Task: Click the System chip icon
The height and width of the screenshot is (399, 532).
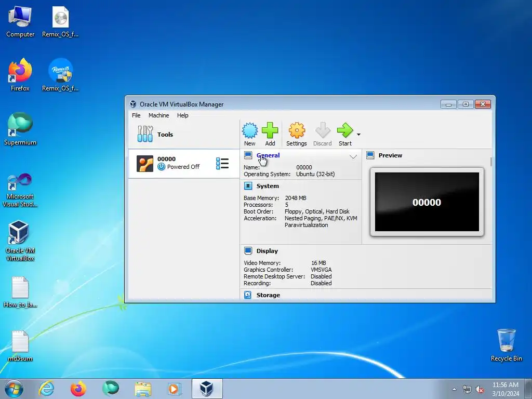Action: click(x=248, y=186)
